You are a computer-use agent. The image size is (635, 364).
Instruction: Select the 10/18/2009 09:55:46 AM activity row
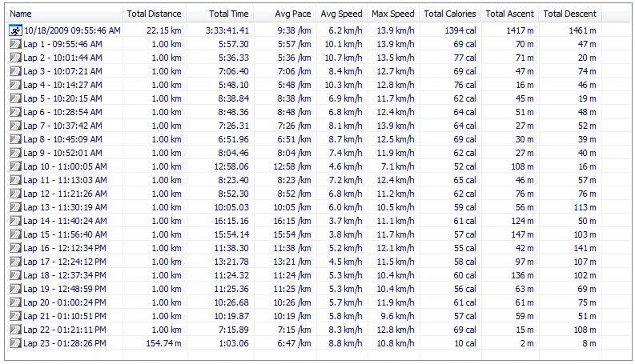point(72,30)
